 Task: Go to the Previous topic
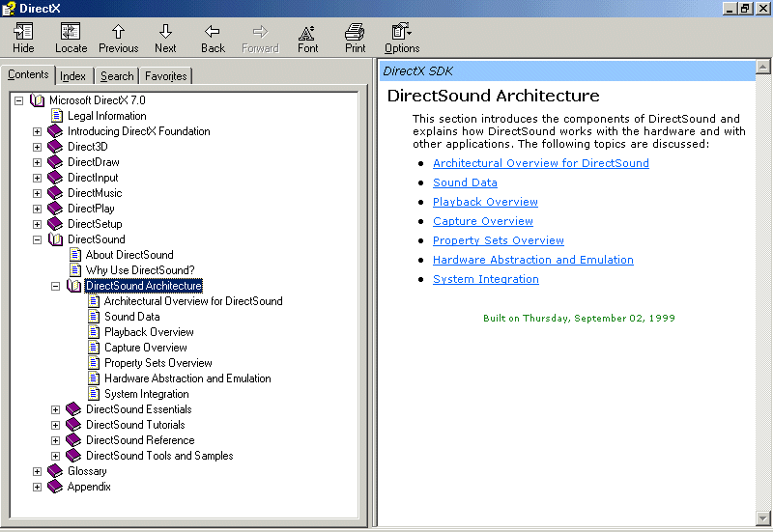click(x=118, y=32)
